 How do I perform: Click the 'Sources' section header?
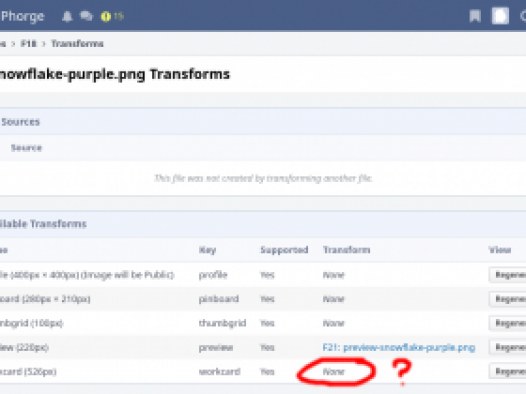point(20,122)
